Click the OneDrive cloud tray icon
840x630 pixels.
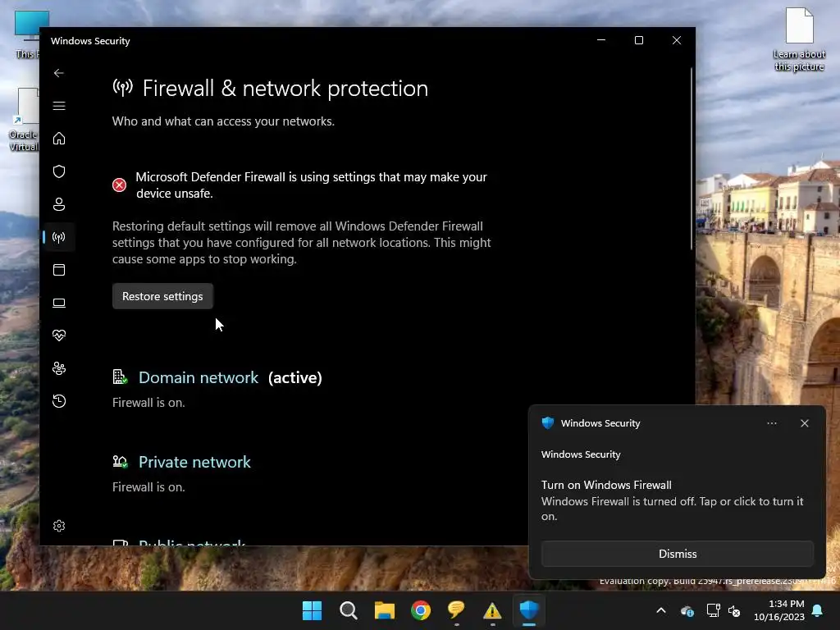pyautogui.click(x=687, y=610)
